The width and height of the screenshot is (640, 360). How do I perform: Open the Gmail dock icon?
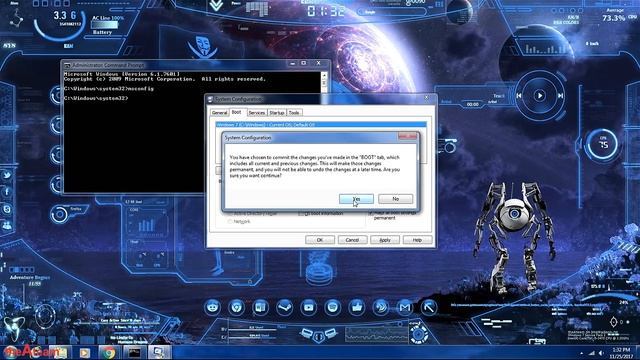tap(405, 307)
